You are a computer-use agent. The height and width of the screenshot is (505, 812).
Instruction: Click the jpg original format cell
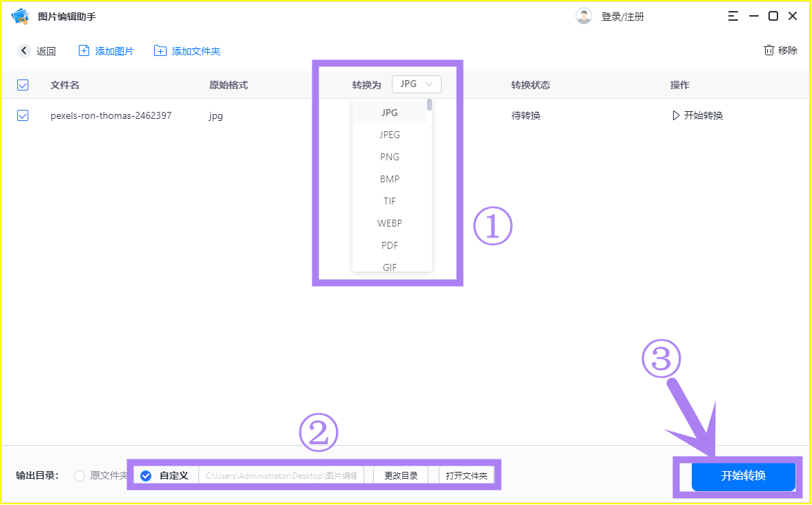pyautogui.click(x=216, y=115)
